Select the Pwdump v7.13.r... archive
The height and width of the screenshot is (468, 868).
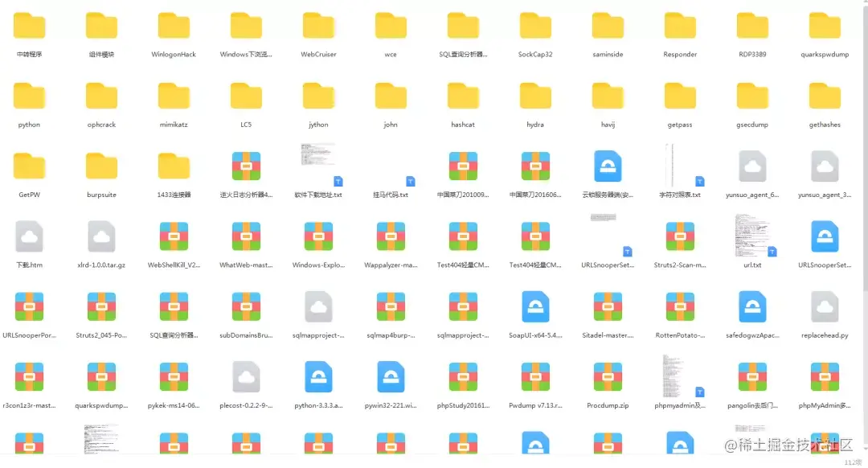[x=535, y=377]
